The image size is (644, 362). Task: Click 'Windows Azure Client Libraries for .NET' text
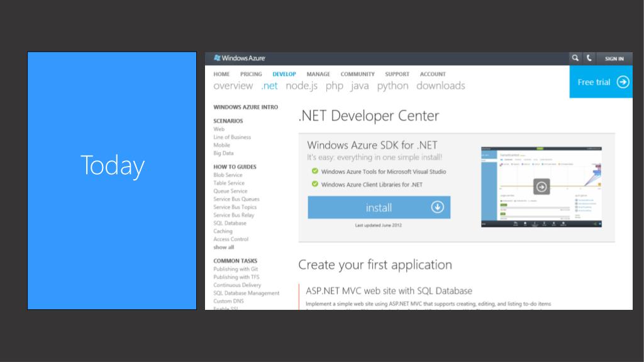[372, 185]
